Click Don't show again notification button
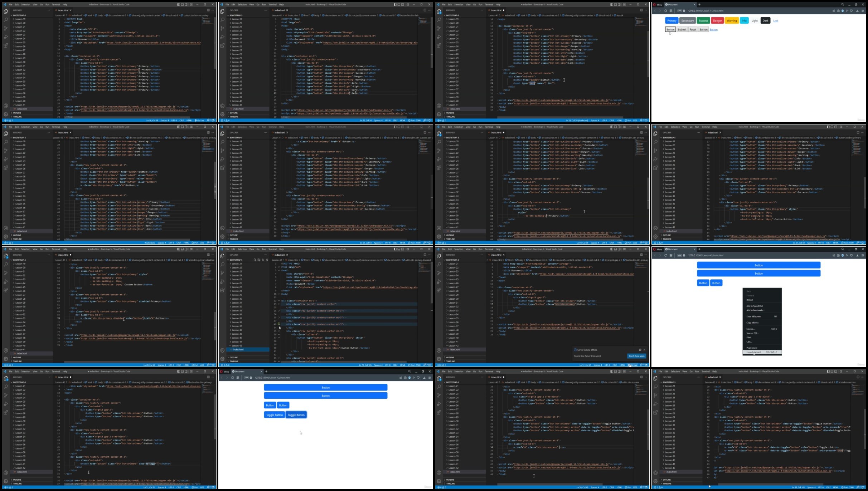This screenshot has height=491, width=868. point(636,356)
